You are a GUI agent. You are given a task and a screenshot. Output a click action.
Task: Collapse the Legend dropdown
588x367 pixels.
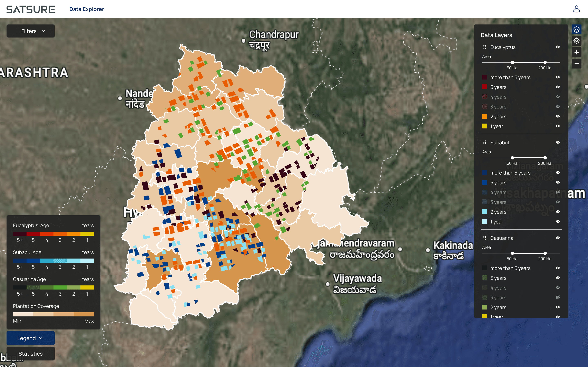coord(31,338)
